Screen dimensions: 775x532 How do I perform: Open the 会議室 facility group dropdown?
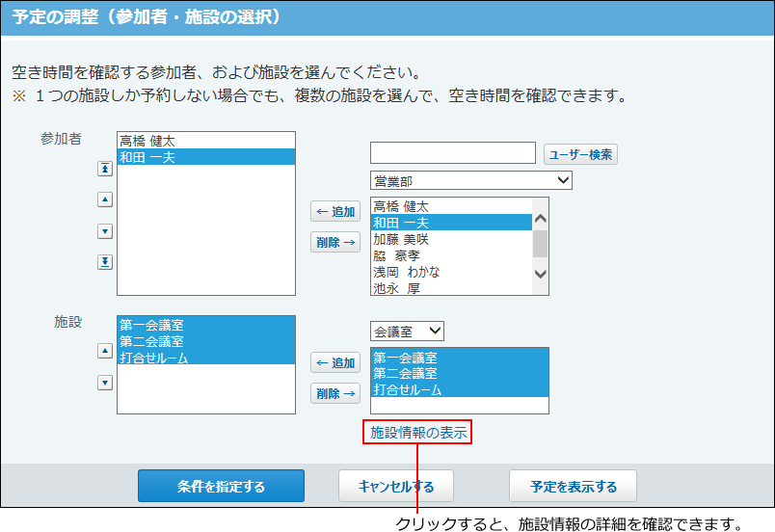click(x=407, y=331)
